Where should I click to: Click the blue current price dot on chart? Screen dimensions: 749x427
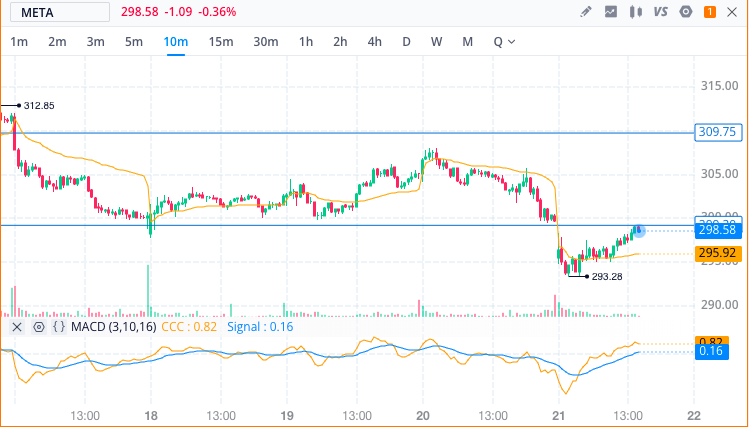(x=639, y=231)
